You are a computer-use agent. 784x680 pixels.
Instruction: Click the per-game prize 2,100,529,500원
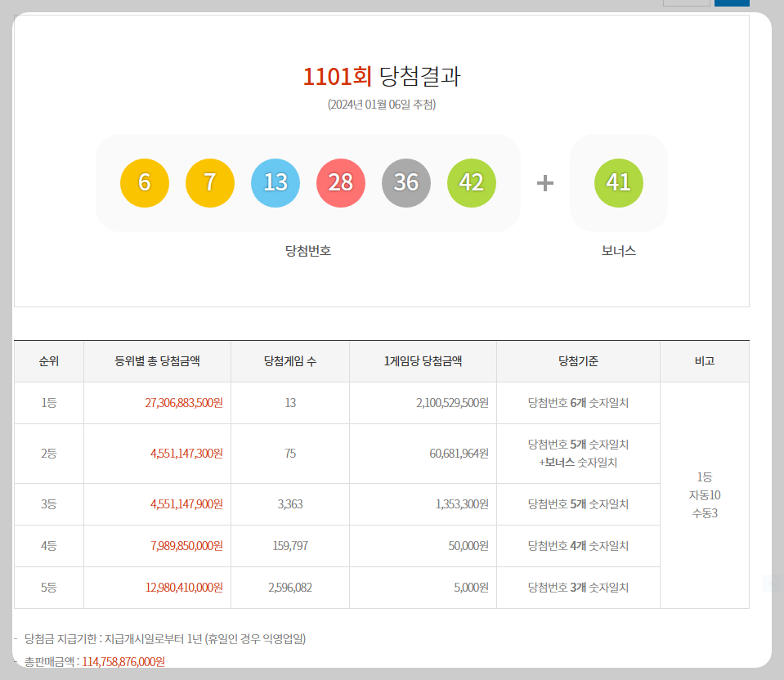[453, 402]
